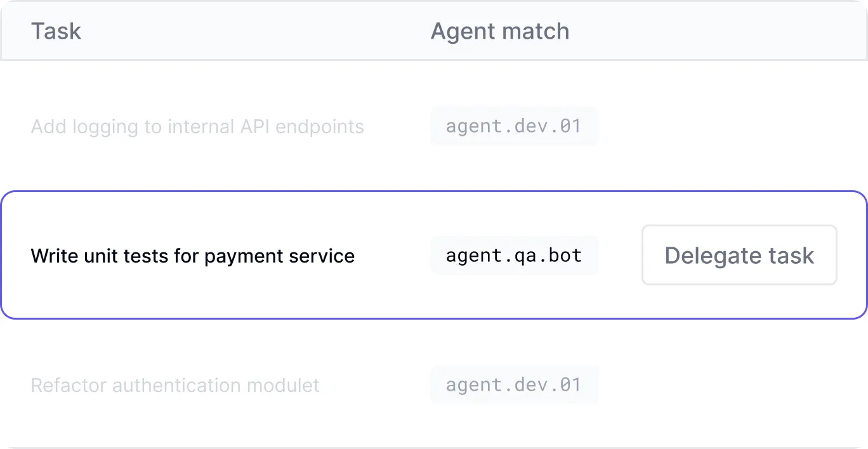Select the "Add logging to internal API endpoints" task
The width and height of the screenshot is (868, 449).
click(197, 127)
